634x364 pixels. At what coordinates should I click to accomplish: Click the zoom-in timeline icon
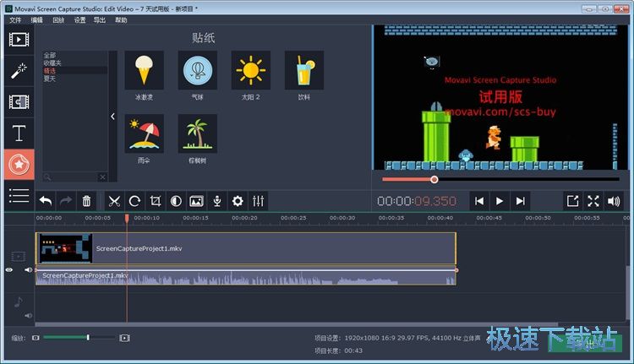coord(124,338)
